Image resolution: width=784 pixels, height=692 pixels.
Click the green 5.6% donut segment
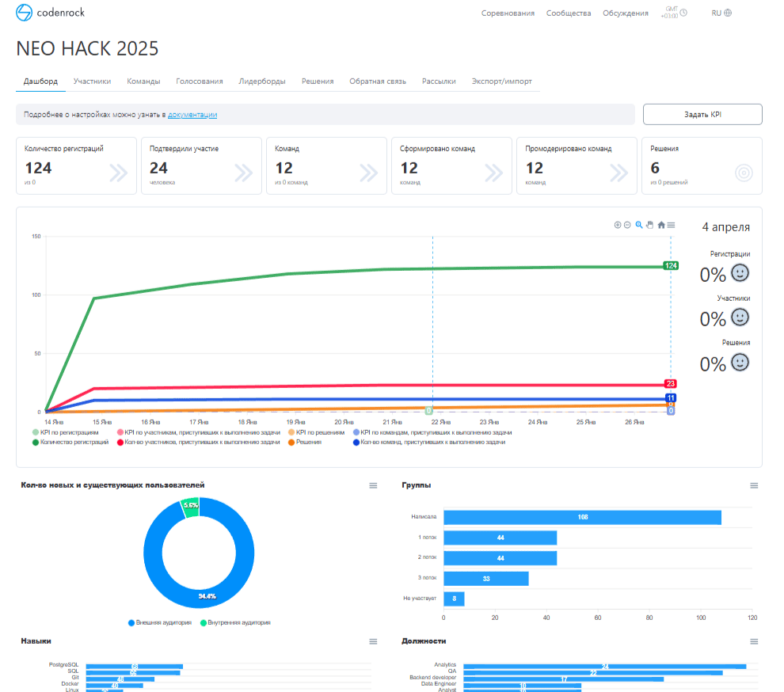(x=190, y=506)
